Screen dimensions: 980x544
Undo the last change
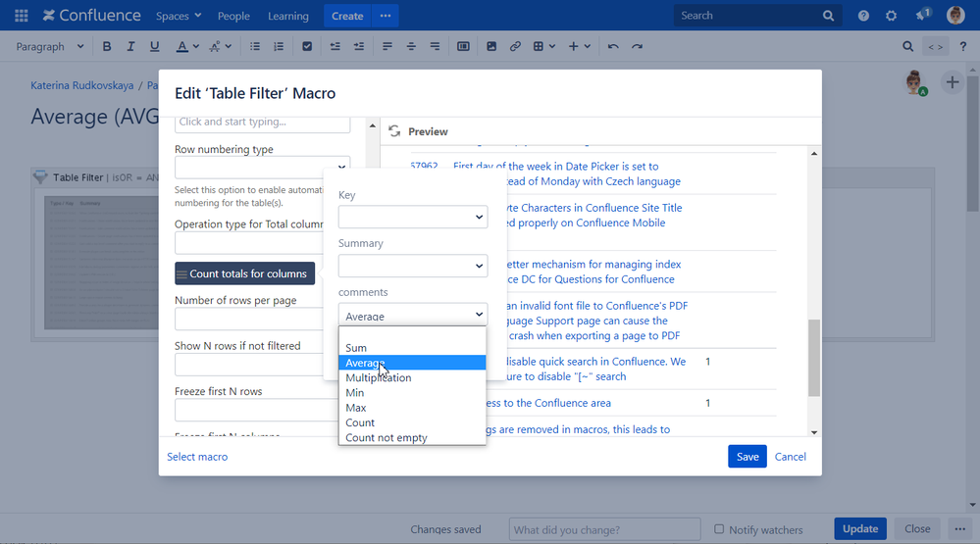613,46
